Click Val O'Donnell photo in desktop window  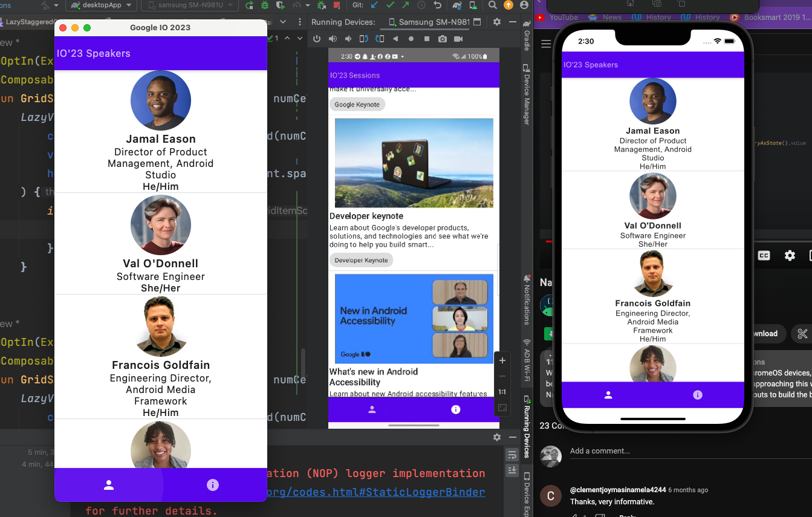161,225
